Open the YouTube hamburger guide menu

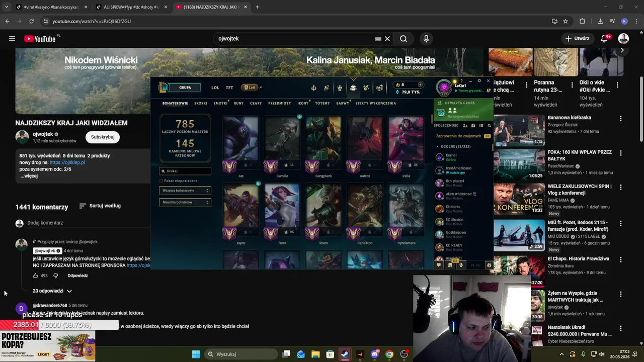tap(12, 39)
